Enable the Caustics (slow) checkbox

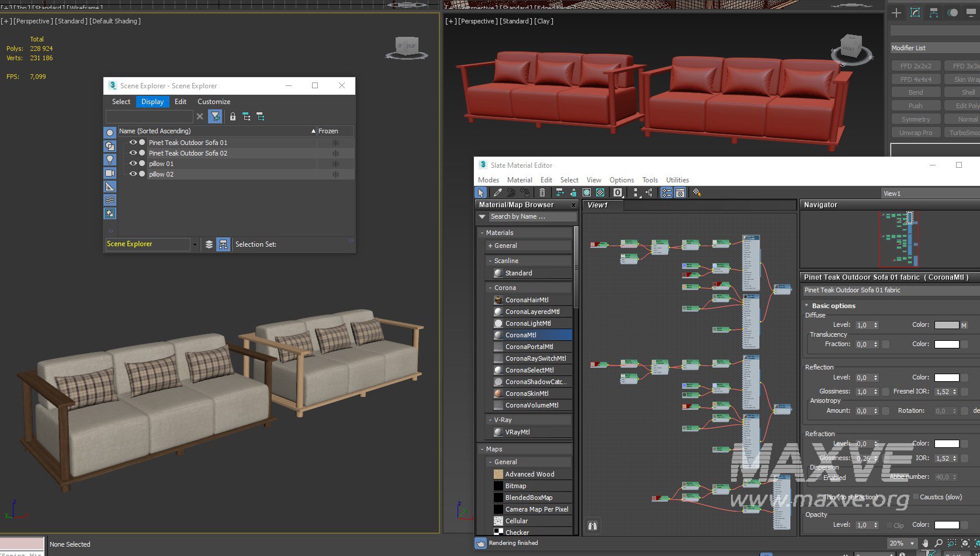[916, 497]
